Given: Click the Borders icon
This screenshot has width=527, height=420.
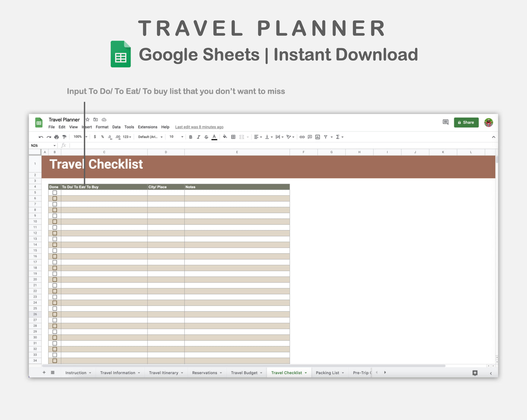Looking at the screenshot, I should pos(233,137).
